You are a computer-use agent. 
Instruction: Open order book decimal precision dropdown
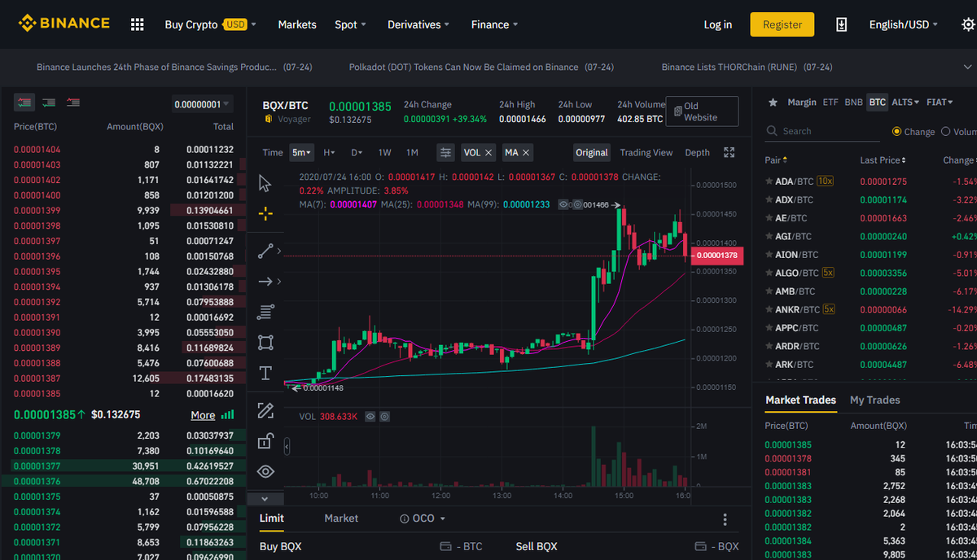(x=202, y=104)
